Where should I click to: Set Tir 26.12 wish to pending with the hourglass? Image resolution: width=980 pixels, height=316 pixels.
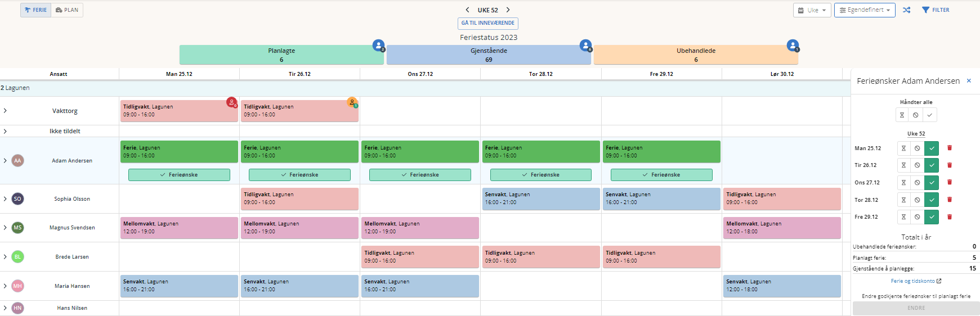click(x=903, y=165)
